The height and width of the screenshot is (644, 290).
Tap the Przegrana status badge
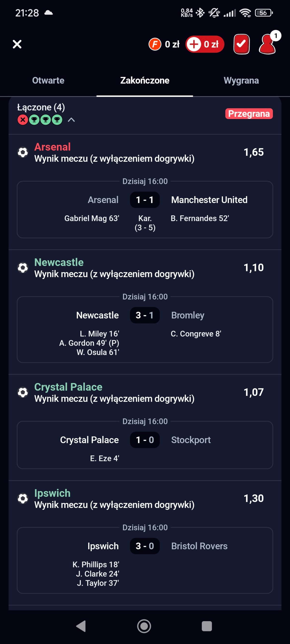[x=249, y=114]
